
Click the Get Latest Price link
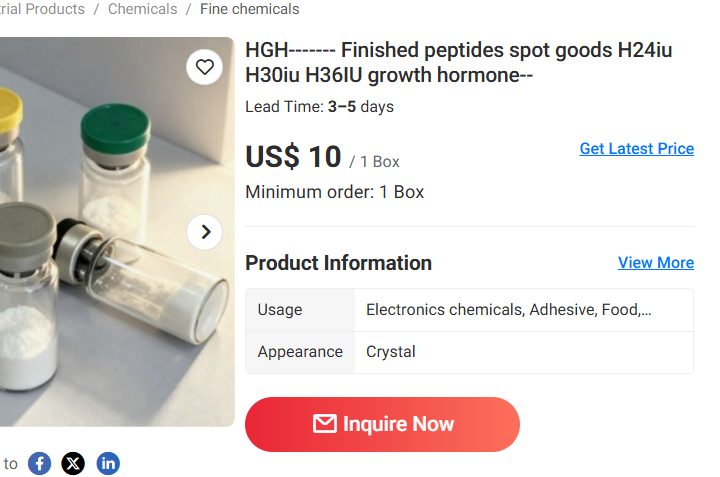point(636,149)
